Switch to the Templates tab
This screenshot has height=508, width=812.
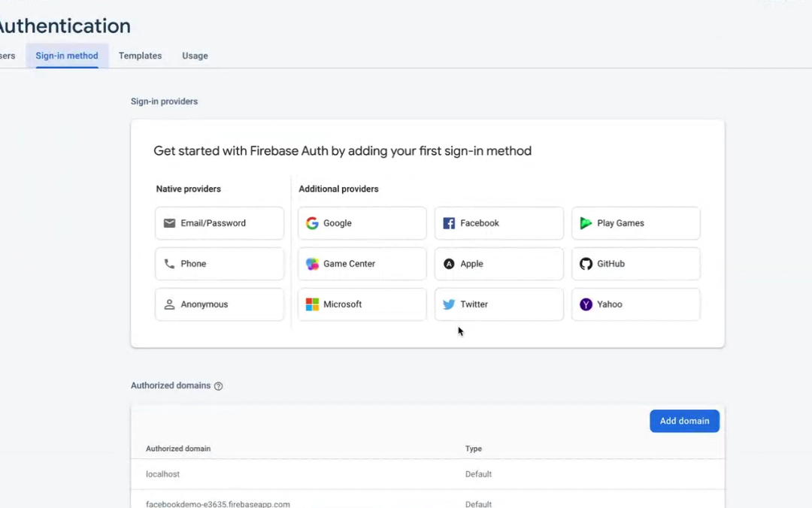(140, 56)
